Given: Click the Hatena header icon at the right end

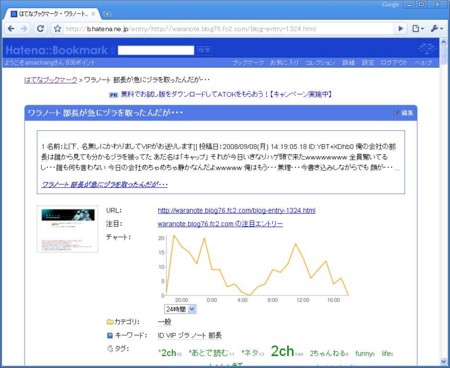Looking at the screenshot, I should [x=426, y=49].
